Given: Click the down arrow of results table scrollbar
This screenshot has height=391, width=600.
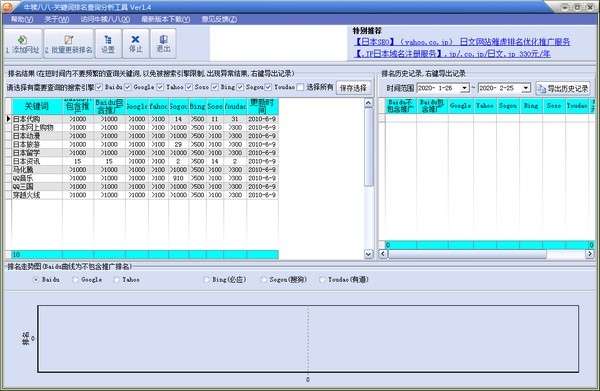Looking at the screenshot, I should (368, 254).
